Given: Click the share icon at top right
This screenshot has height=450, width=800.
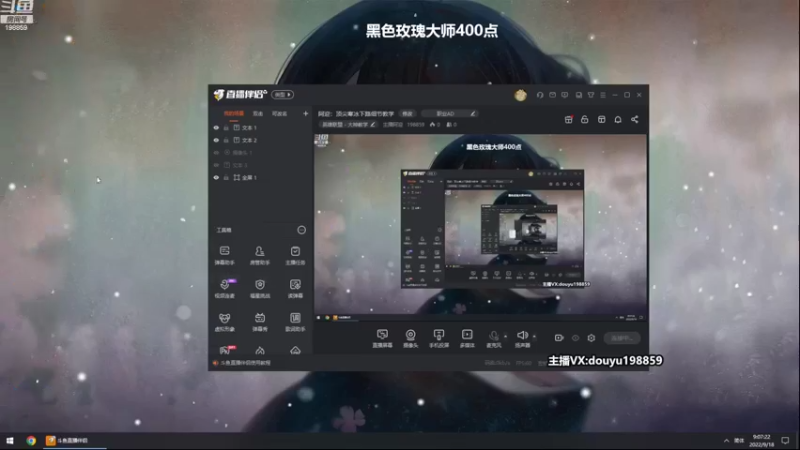Looking at the screenshot, I should click(635, 119).
